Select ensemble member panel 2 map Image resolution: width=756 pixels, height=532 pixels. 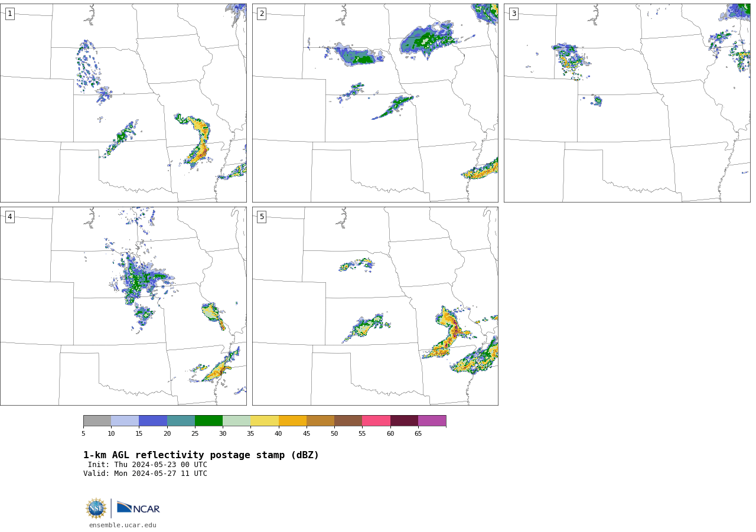[375, 103]
